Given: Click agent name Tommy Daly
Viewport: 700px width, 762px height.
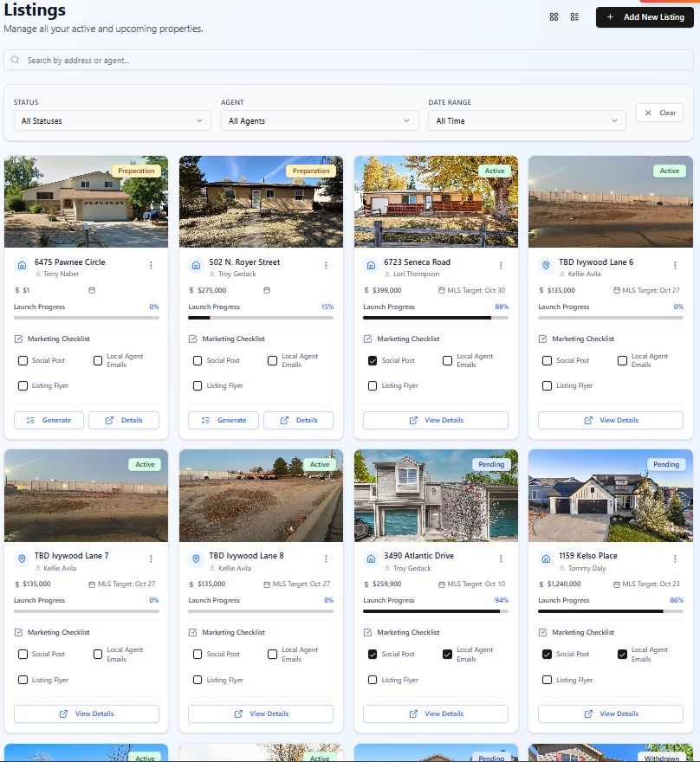Looking at the screenshot, I should 587,568.
